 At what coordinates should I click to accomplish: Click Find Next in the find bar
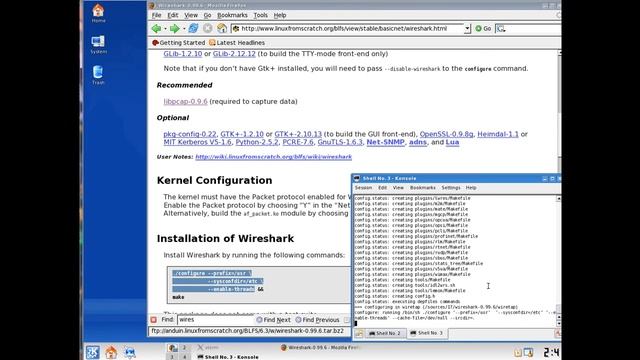pyautogui.click(x=273, y=320)
